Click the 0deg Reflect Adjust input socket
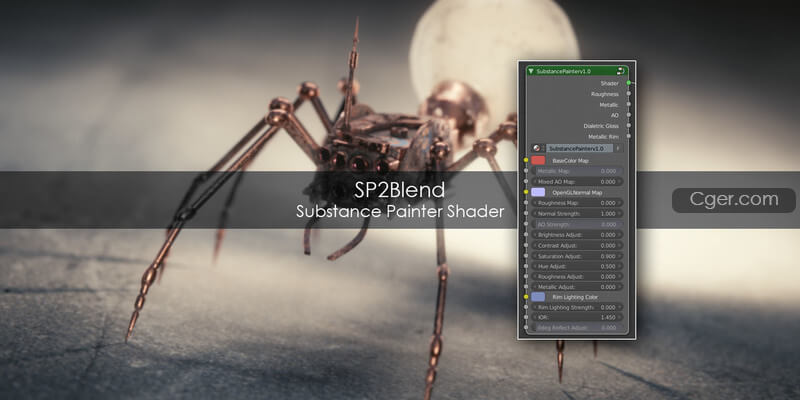 point(526,328)
